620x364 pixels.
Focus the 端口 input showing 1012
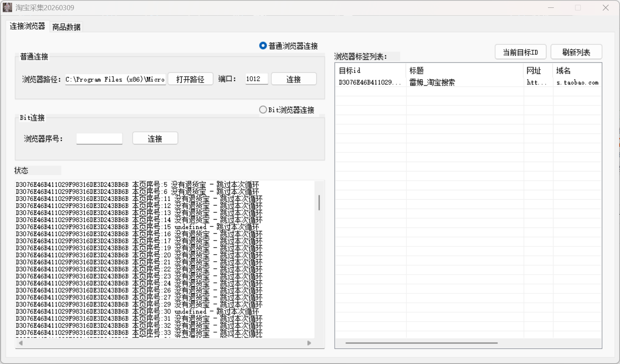[x=256, y=79]
